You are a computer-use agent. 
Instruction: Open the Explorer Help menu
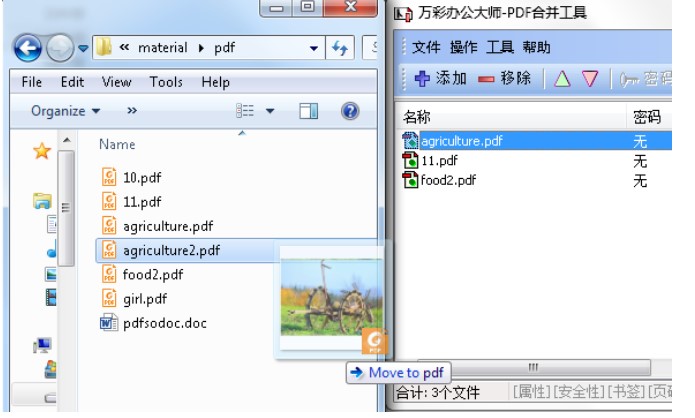(215, 82)
